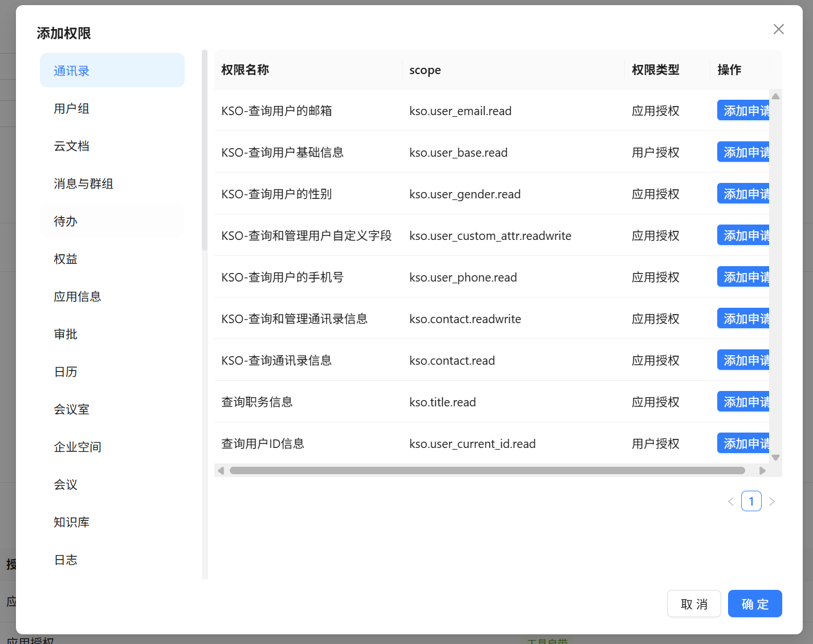Close the 添加权限 dialog with X icon
Viewport: 813px width, 644px height.
[x=778, y=29]
